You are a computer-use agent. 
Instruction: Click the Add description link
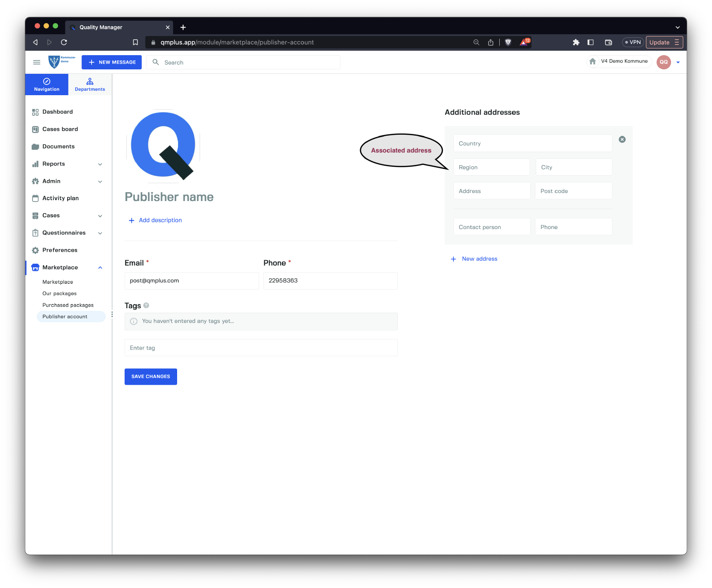tap(160, 220)
